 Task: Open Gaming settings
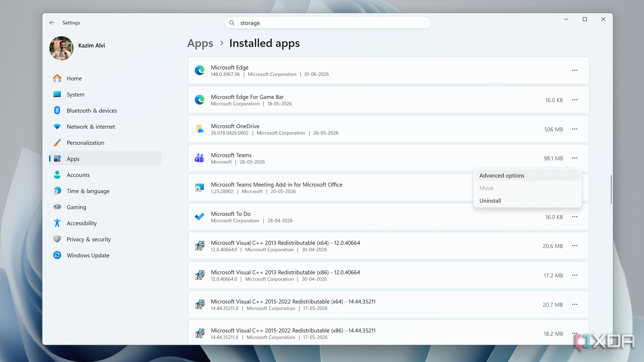[105, 207]
